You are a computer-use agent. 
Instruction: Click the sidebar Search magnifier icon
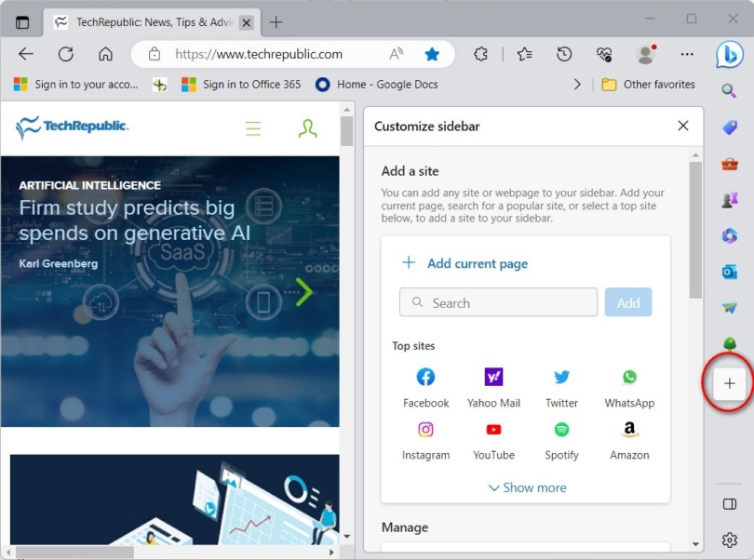point(730,90)
